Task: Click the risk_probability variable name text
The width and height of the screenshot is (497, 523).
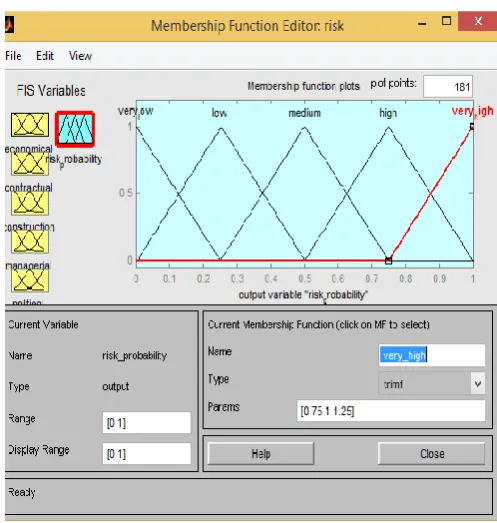Action: point(134,356)
